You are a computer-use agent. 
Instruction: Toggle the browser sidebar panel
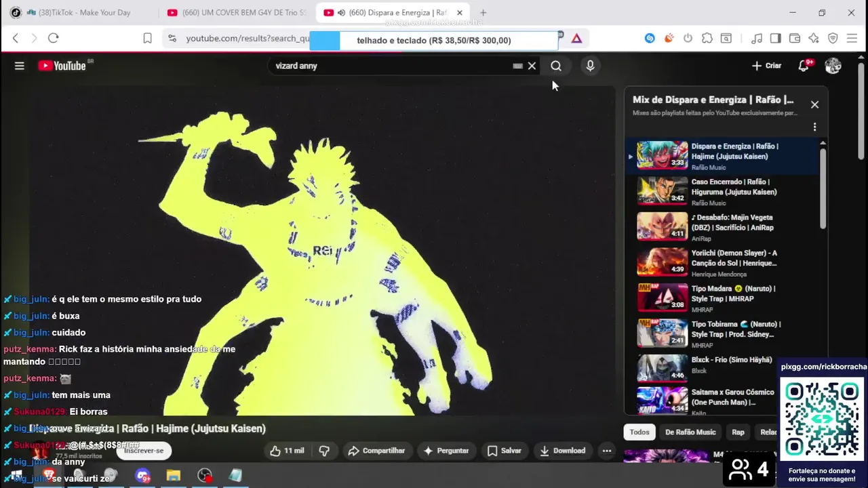click(x=776, y=39)
